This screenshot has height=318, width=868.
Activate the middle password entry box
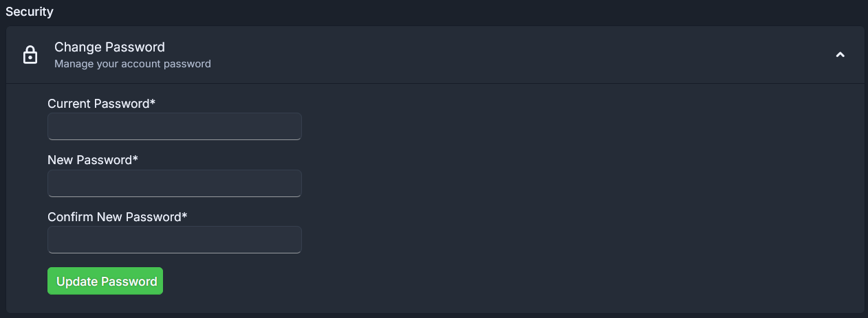pyautogui.click(x=175, y=183)
